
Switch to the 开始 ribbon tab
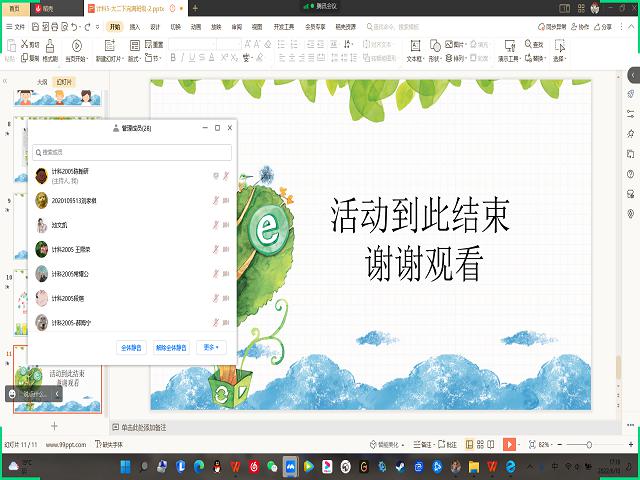click(x=115, y=27)
